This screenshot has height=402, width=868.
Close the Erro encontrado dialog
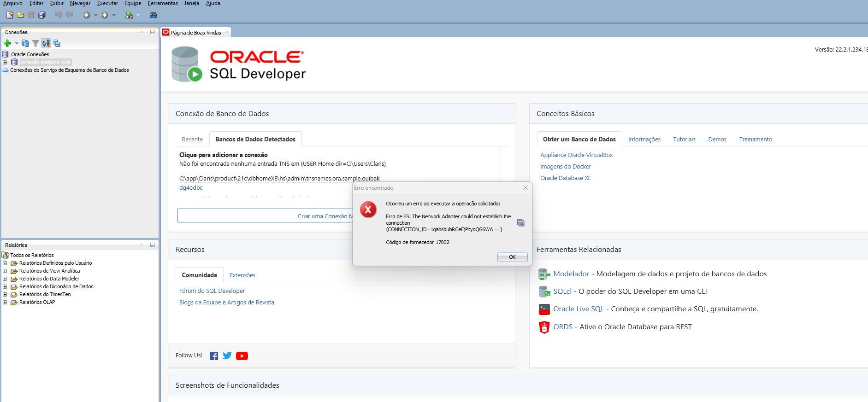tap(525, 187)
